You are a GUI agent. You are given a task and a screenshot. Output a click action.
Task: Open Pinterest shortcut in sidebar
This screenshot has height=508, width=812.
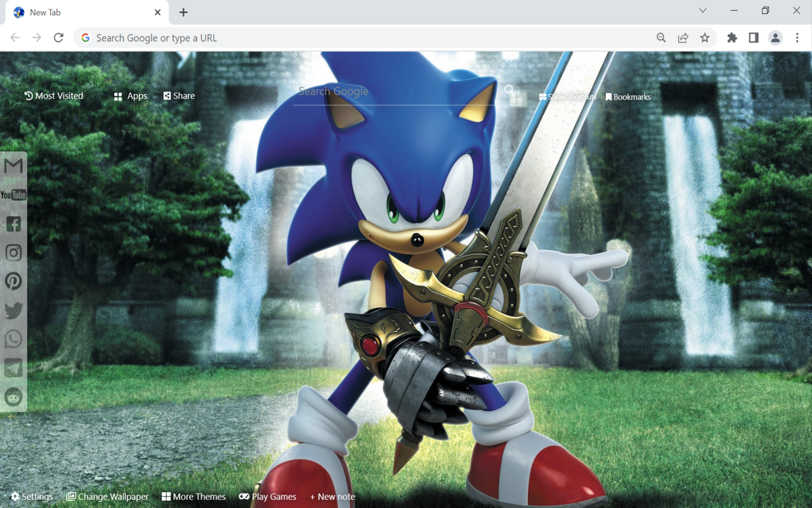pos(13,281)
